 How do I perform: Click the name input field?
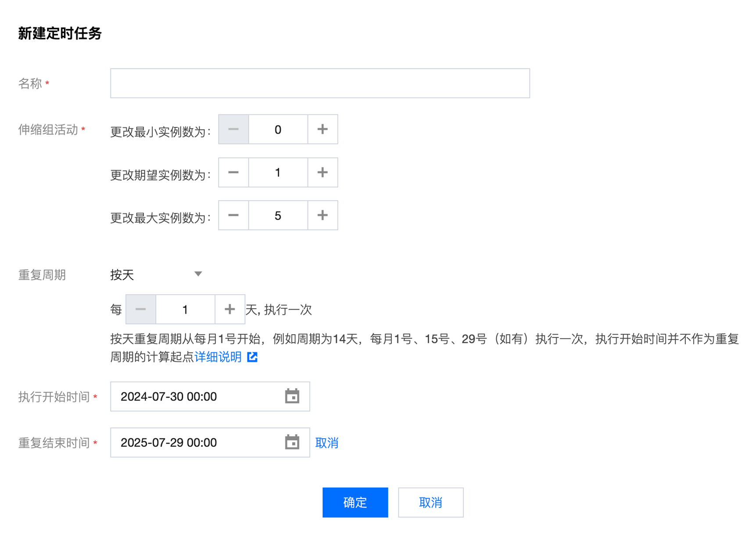(x=319, y=83)
